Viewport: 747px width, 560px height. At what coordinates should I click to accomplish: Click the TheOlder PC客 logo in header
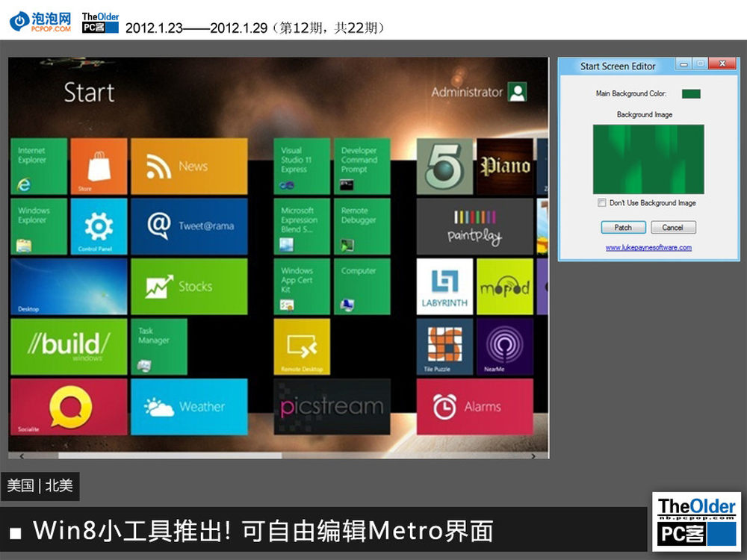[x=100, y=23]
